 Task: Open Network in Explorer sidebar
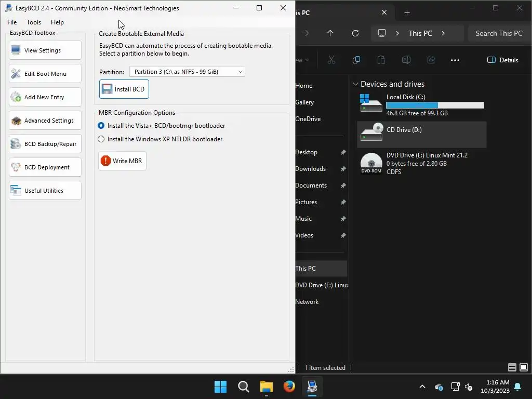(307, 302)
